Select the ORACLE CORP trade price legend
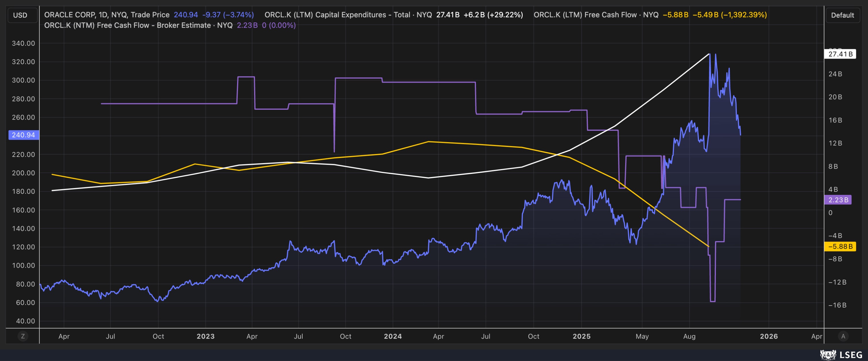The image size is (868, 361). (x=107, y=15)
